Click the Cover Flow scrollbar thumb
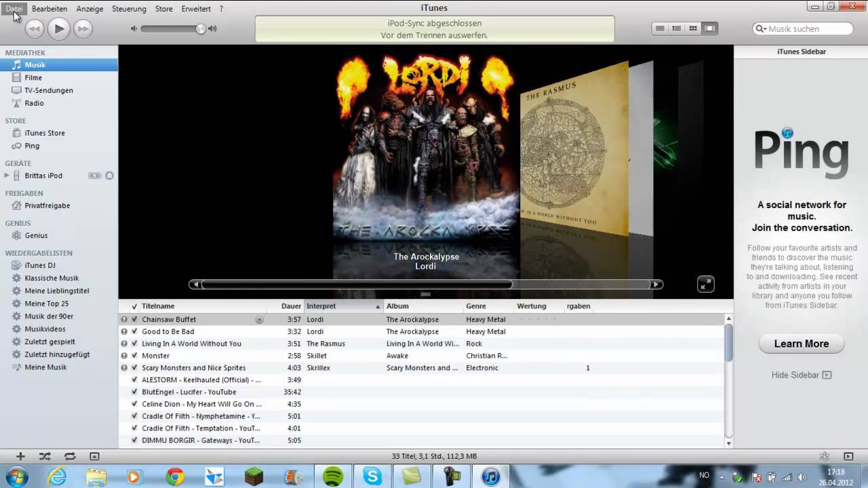The height and width of the screenshot is (488, 868). pyautogui.click(x=357, y=285)
